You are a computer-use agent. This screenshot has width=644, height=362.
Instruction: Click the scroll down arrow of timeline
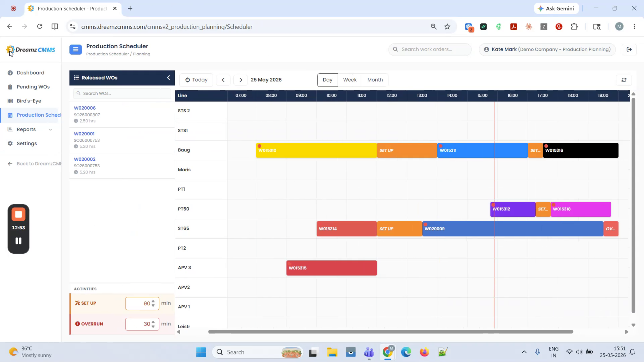[634, 325]
